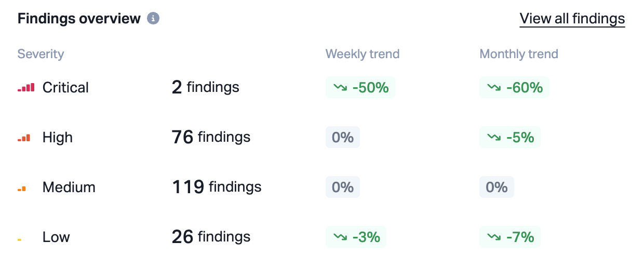Open the 119 findings Medium count
This screenshot has width=644, height=269.
[x=217, y=187]
